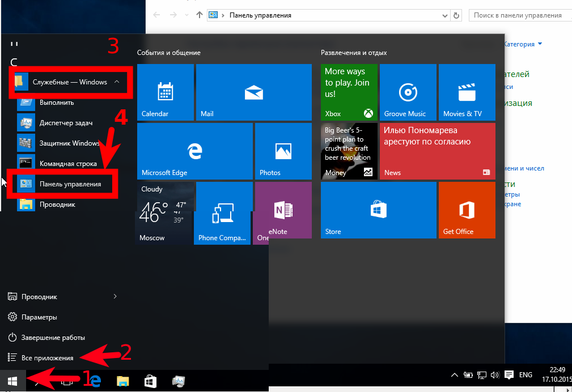Open the Xbox tile
572x392 pixels.
point(349,92)
